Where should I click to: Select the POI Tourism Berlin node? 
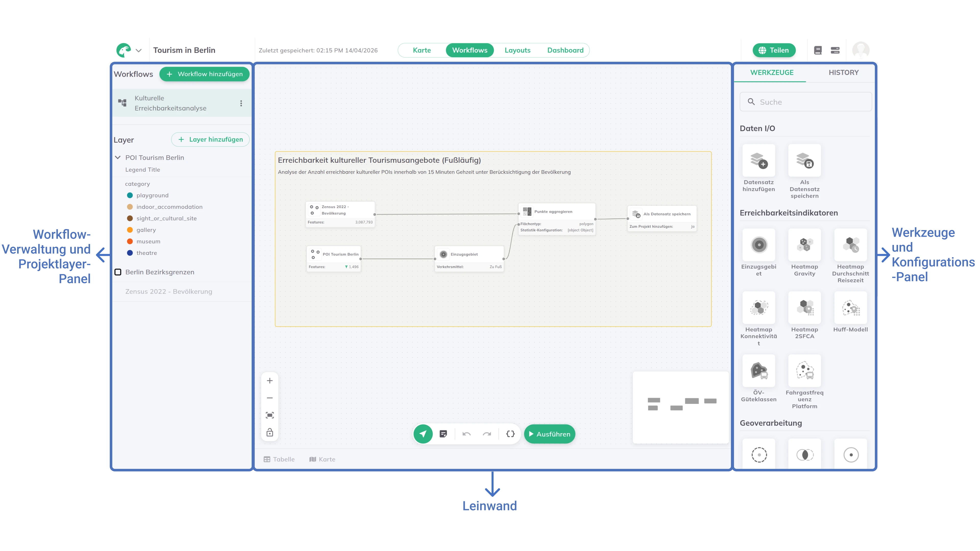pos(334,259)
